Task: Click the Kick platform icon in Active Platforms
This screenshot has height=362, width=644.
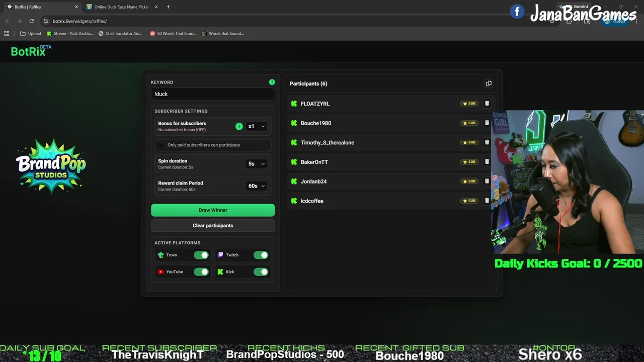Action: (x=220, y=271)
